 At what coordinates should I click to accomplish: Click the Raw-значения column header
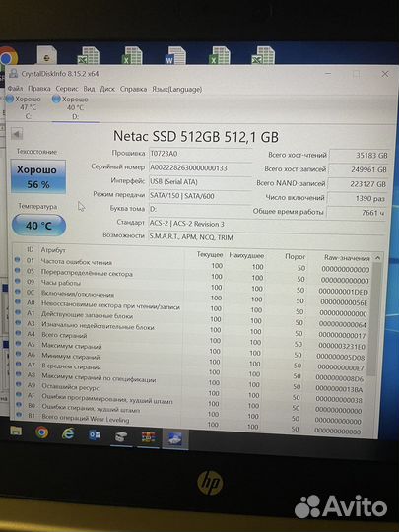(x=347, y=258)
